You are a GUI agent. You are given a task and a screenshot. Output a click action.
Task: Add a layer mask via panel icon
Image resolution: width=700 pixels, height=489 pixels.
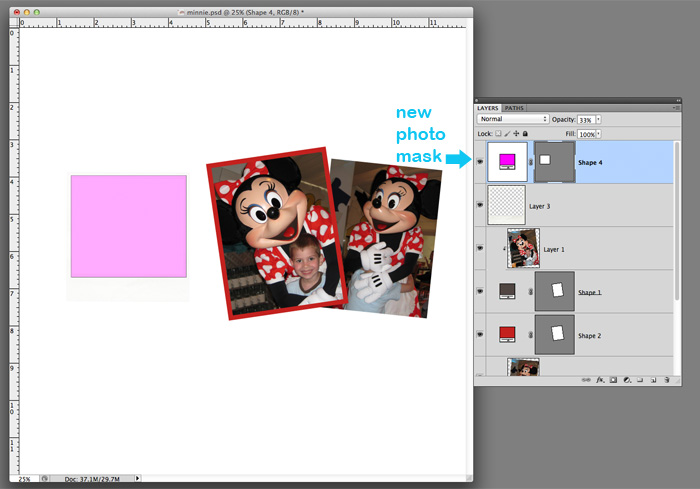[x=613, y=380]
